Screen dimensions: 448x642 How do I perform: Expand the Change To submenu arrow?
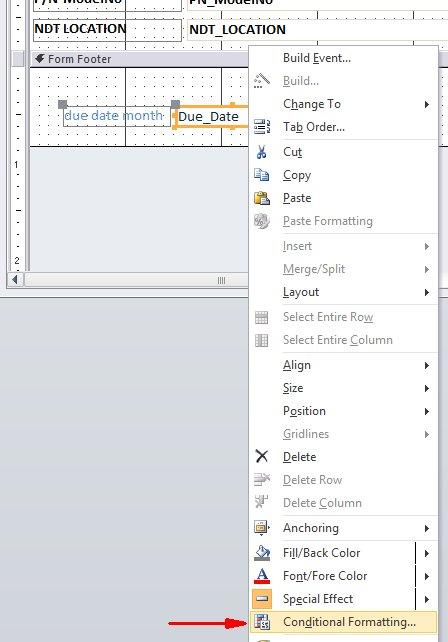(427, 104)
